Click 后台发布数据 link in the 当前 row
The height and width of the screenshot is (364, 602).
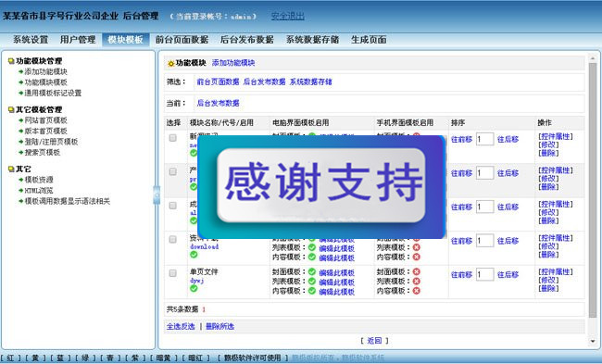(218, 104)
